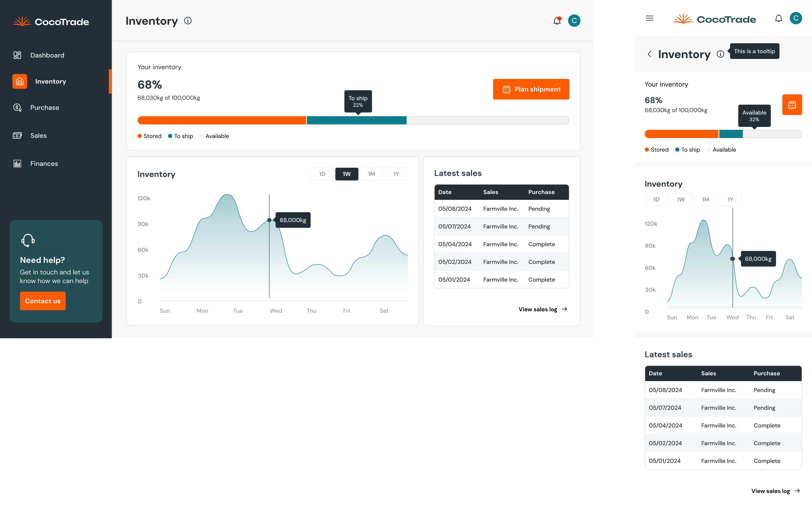Click the Contact us button
This screenshot has height=508, width=812.
(x=43, y=301)
